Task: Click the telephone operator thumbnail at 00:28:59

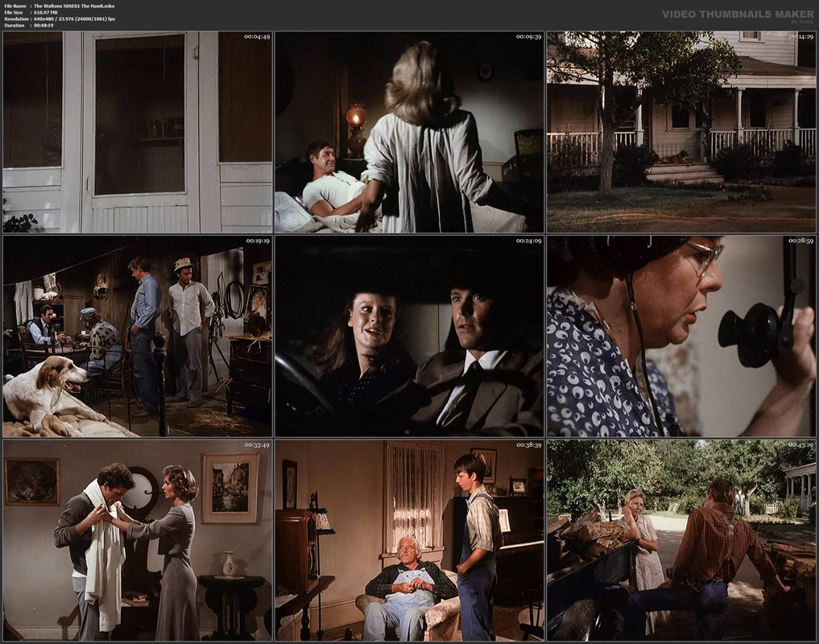Action: coord(681,336)
